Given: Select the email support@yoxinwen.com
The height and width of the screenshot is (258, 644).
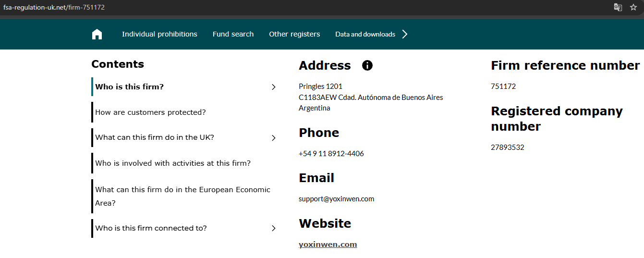Looking at the screenshot, I should point(336,199).
